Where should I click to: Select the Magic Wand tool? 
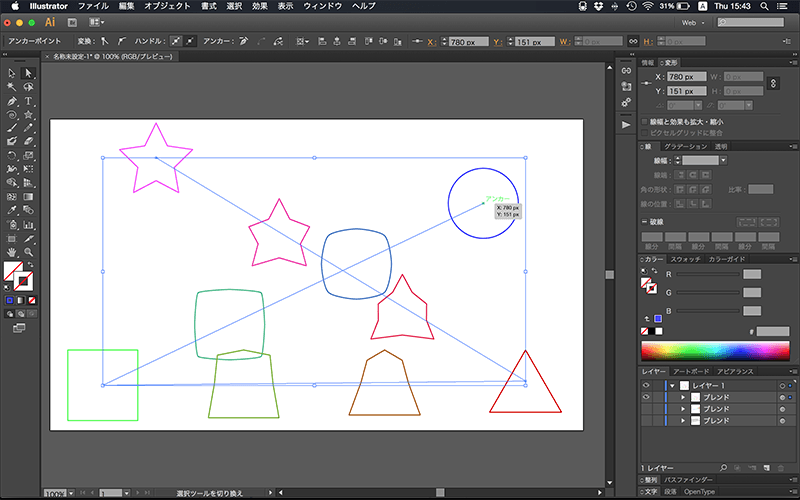coord(11,87)
